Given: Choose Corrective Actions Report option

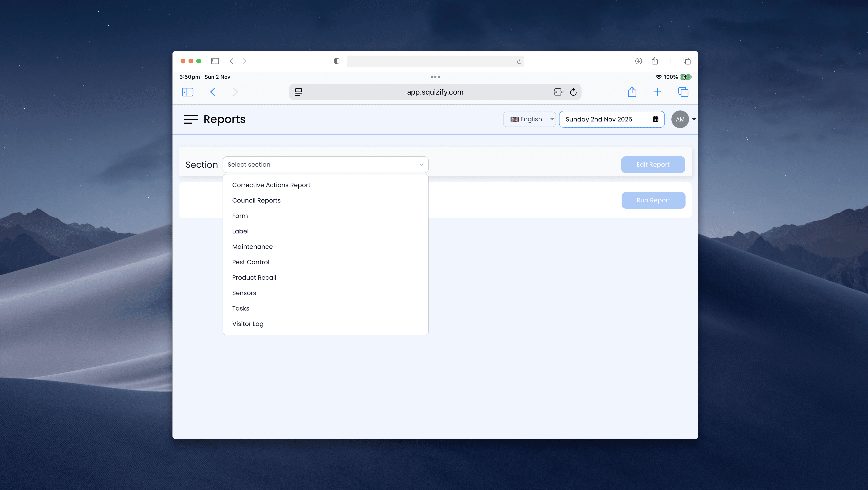Looking at the screenshot, I should pyautogui.click(x=271, y=185).
